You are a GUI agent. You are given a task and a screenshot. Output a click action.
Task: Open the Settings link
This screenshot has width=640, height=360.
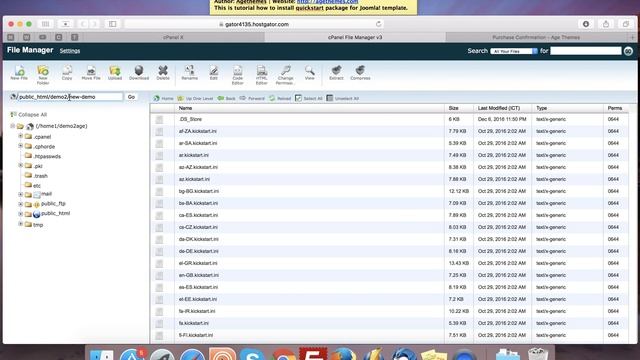tap(70, 51)
